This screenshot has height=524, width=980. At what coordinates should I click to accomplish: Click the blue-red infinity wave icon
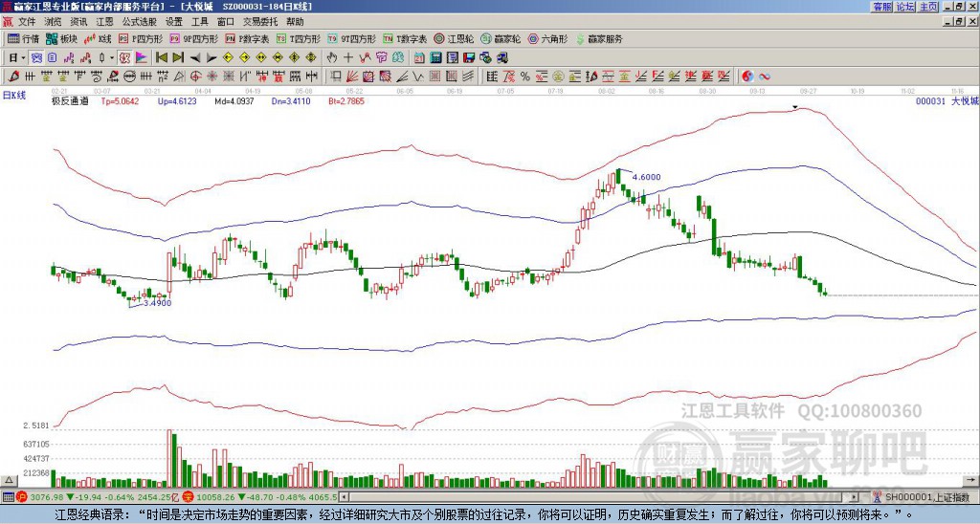pos(764,76)
